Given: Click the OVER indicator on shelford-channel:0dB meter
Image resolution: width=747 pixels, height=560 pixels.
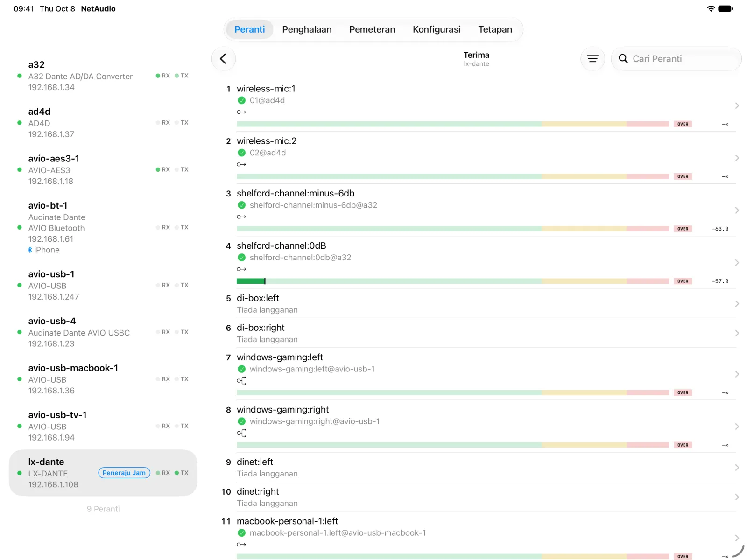Looking at the screenshot, I should (683, 281).
